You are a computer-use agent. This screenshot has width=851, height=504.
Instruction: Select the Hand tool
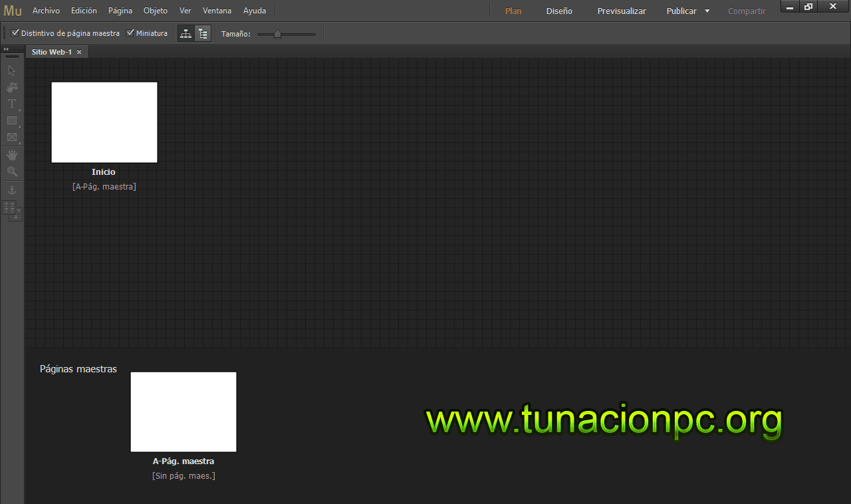[x=11, y=155]
